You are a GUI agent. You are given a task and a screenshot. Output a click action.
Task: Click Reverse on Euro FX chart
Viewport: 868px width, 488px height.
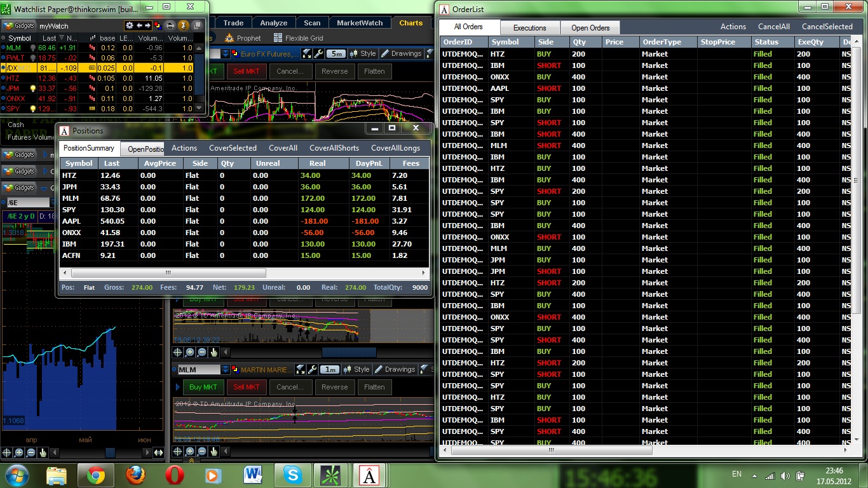pyautogui.click(x=335, y=71)
